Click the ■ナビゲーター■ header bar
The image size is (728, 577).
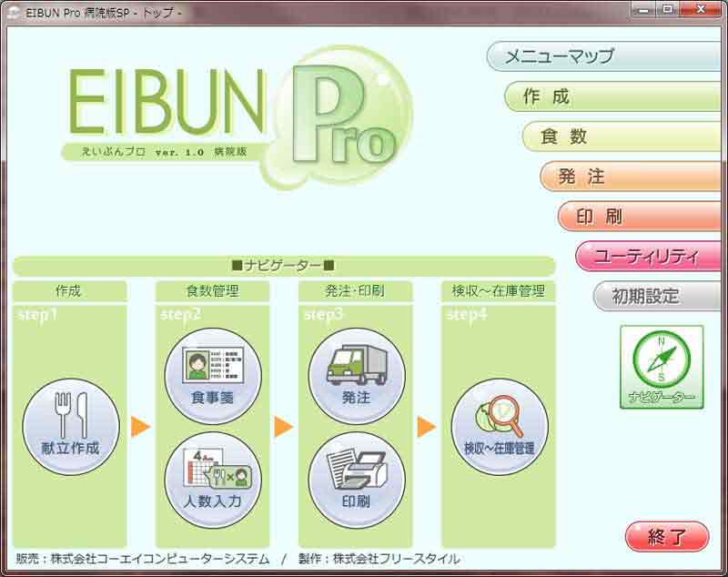tap(284, 266)
